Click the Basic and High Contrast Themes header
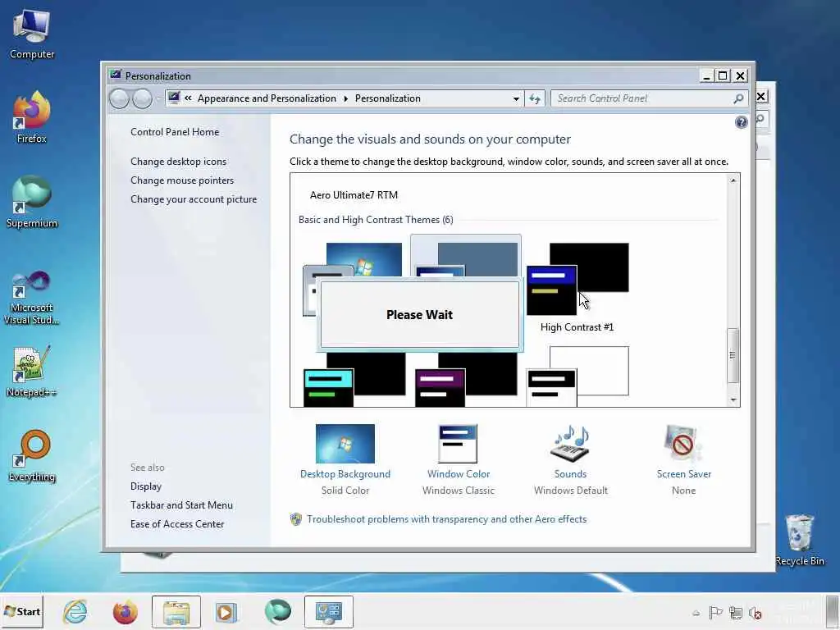 tap(376, 220)
